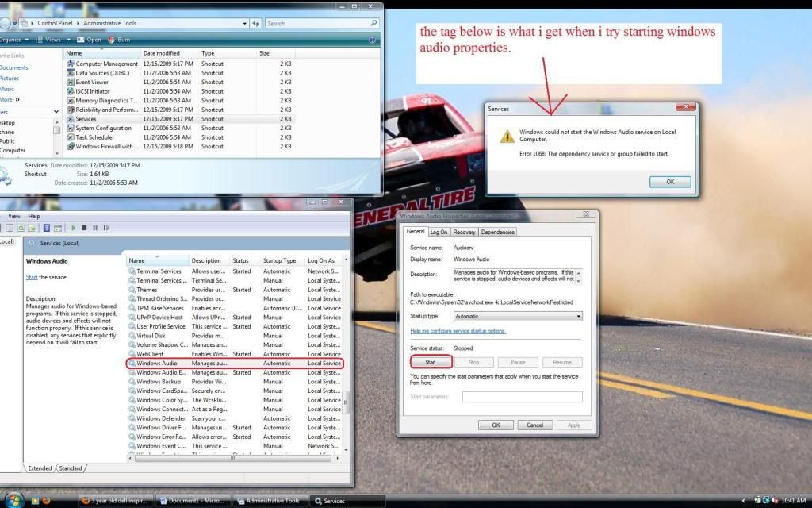
Task: Select Windows Firewall with Advanced Security icon
Action: (x=71, y=147)
